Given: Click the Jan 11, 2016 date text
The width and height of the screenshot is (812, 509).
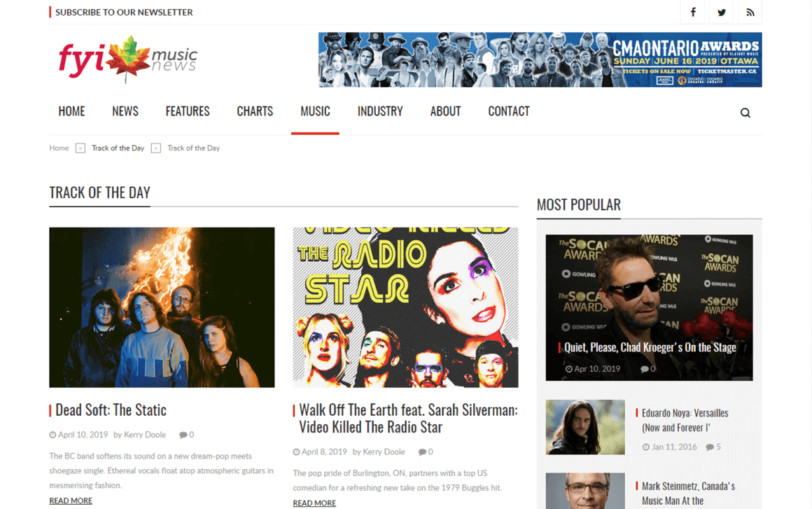Looking at the screenshot, I should pos(674,447).
